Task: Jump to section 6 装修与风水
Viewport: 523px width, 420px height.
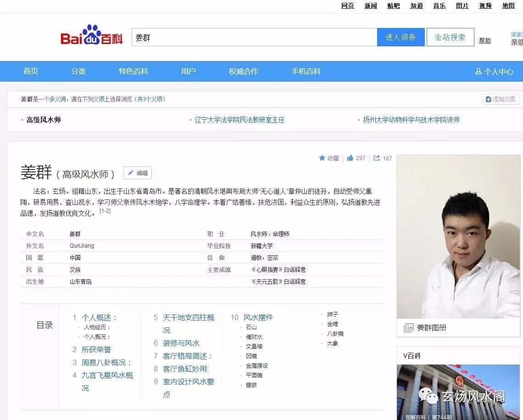Action: pyautogui.click(x=181, y=343)
